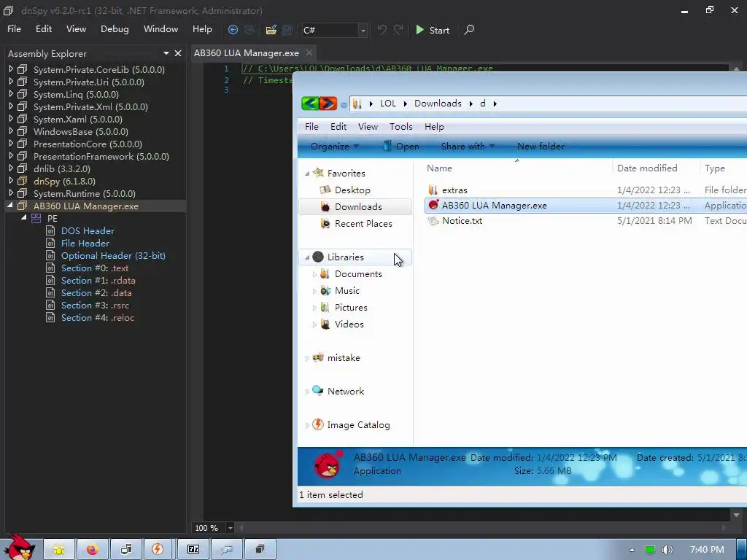Open the Organize dropdown in Explorer
This screenshot has height=560, width=747.
coord(334,146)
